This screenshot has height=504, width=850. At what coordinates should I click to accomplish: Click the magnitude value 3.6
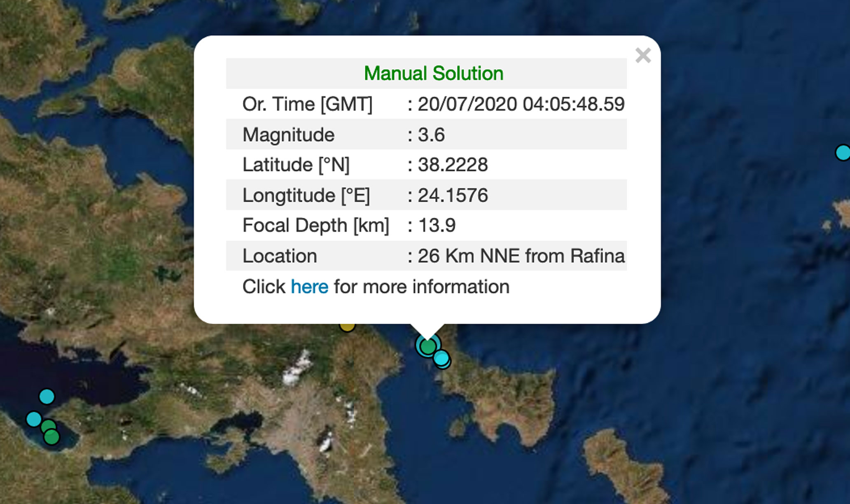point(431,135)
